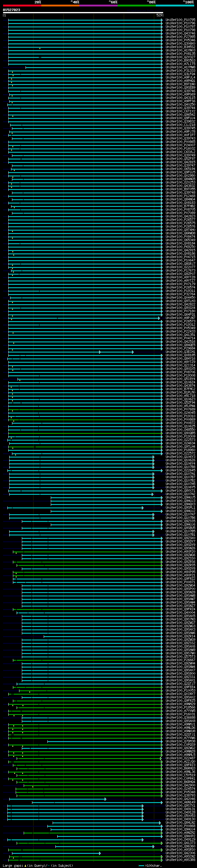Open hit UniRef100_A9S3R8
Screen dimensions: 197x868
pos(180,860)
